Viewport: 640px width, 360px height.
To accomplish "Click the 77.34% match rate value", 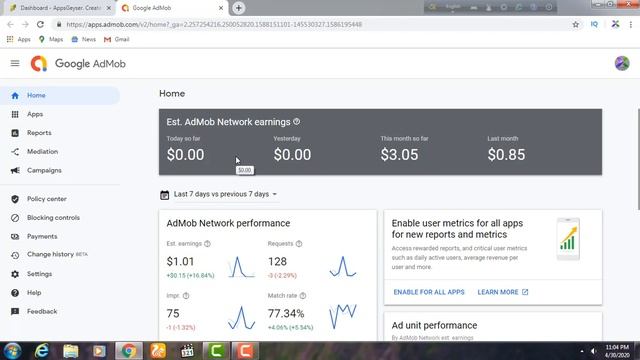I will (286, 313).
